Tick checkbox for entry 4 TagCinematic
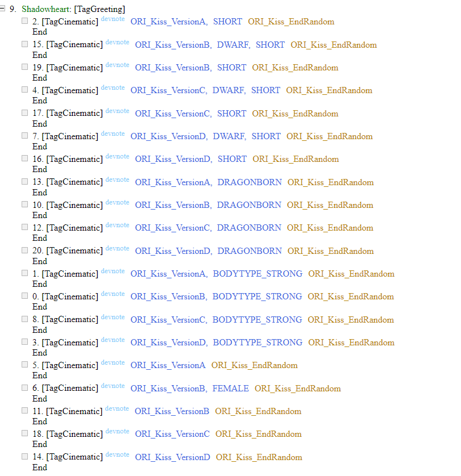The width and height of the screenshot is (461, 476). (24, 90)
